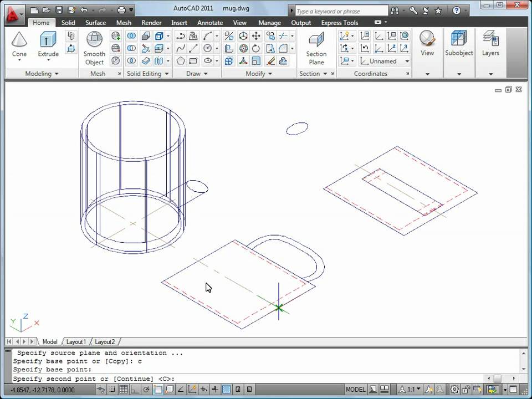Click the command window horizontal scrollbar
The height and width of the screenshot is (399, 532).
point(501,378)
